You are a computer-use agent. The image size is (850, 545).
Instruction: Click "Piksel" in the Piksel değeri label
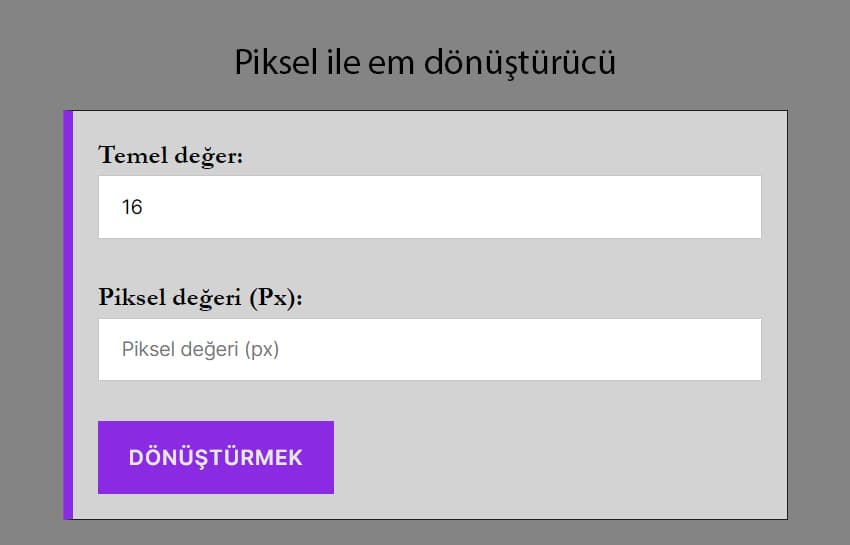tap(129, 298)
